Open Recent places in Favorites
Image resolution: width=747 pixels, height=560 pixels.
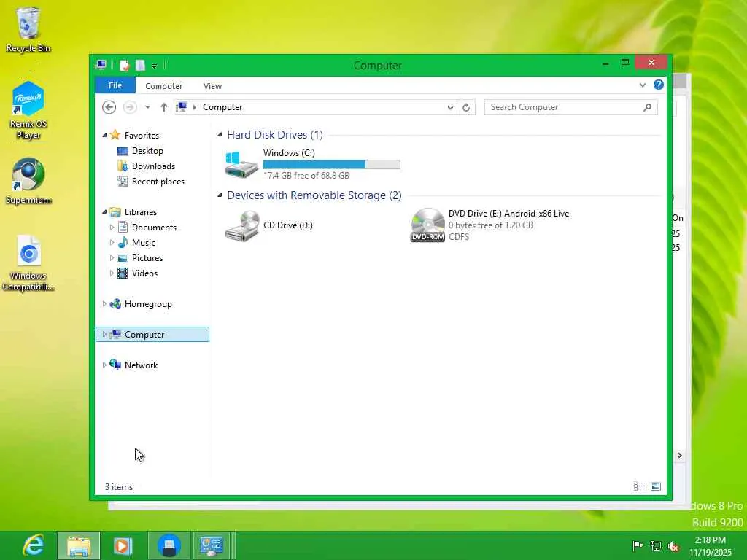tap(158, 182)
